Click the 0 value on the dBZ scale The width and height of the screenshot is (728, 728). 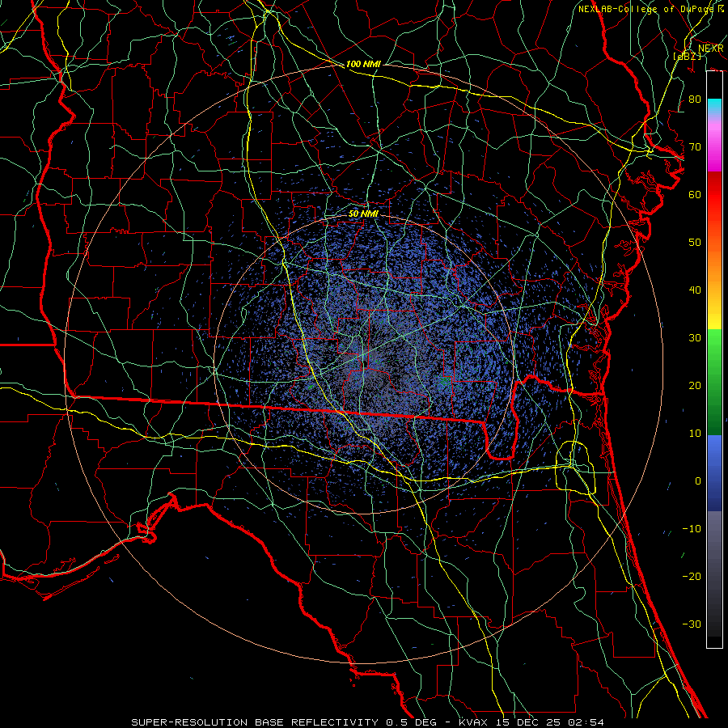click(x=698, y=481)
